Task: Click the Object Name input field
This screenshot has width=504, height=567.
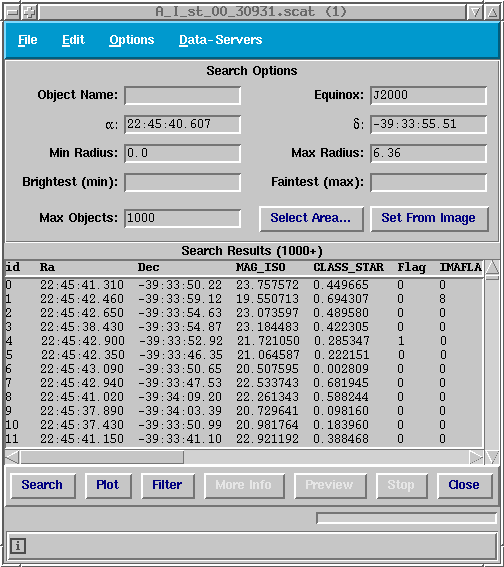Action: pyautogui.click(x=182, y=95)
